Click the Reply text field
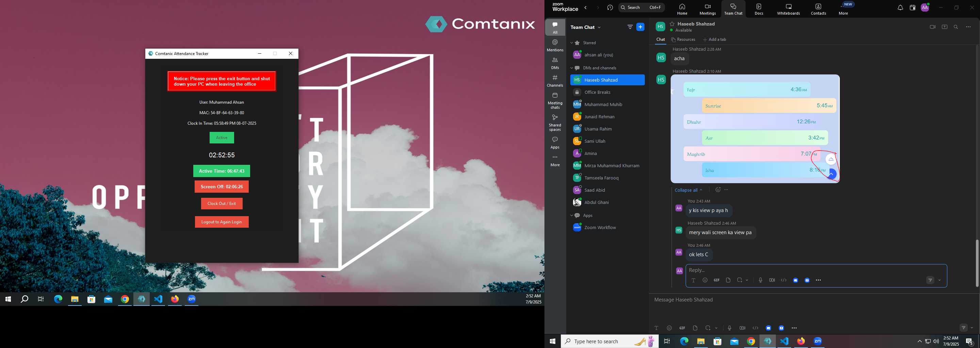This screenshot has width=980, height=348. [816, 270]
